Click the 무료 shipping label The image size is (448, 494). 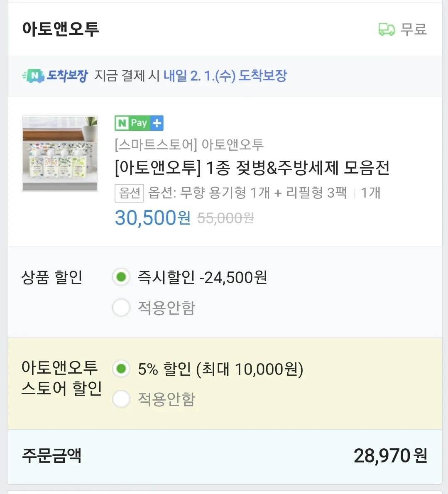(x=414, y=29)
